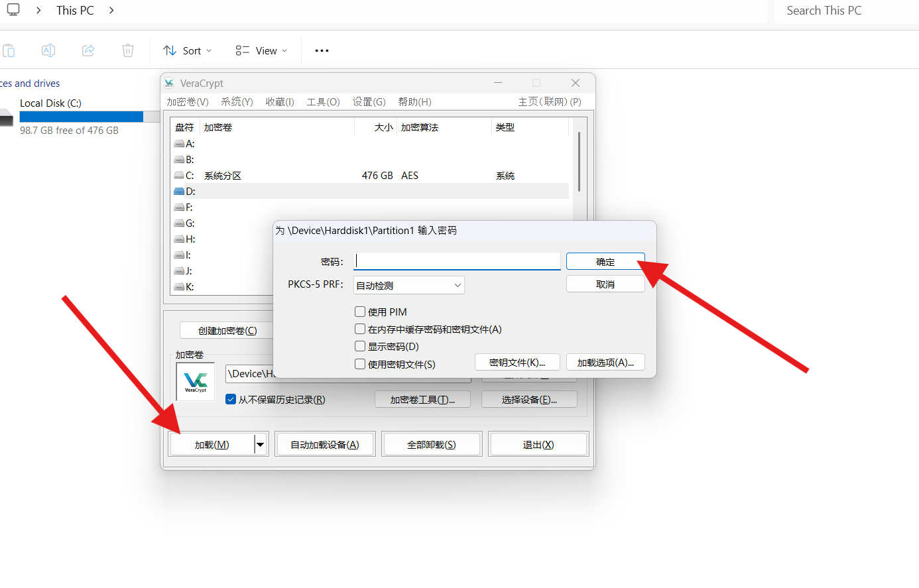Focus the 密码 password input field

pos(458,261)
